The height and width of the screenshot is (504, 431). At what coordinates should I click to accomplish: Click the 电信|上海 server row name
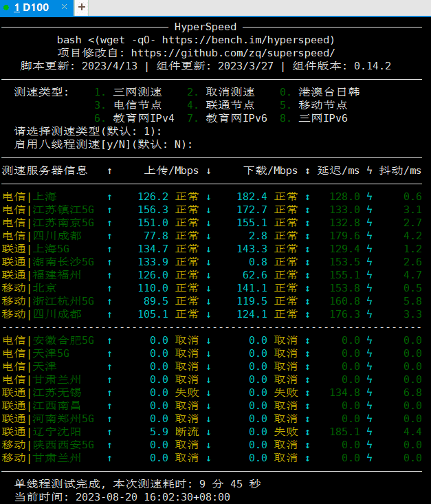click(30, 197)
